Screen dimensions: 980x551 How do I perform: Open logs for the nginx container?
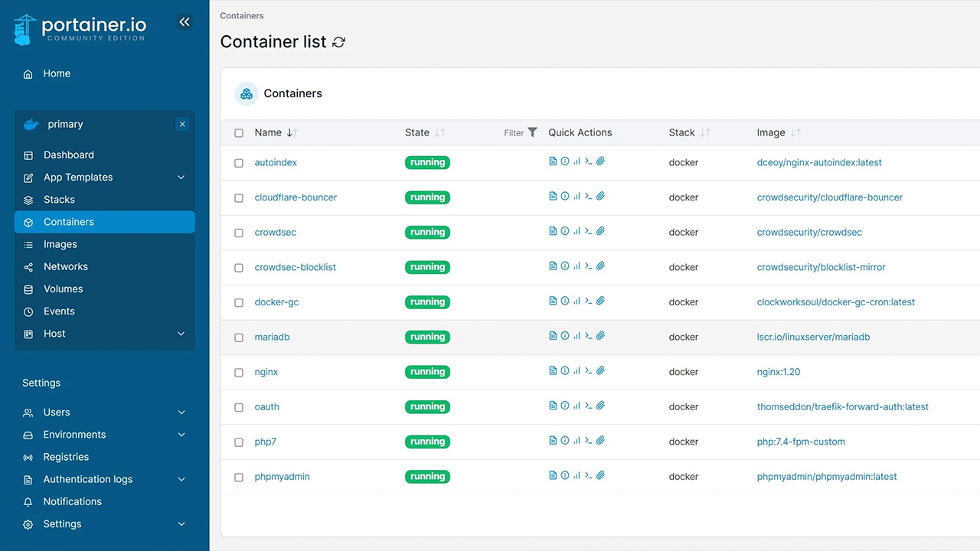click(x=553, y=370)
